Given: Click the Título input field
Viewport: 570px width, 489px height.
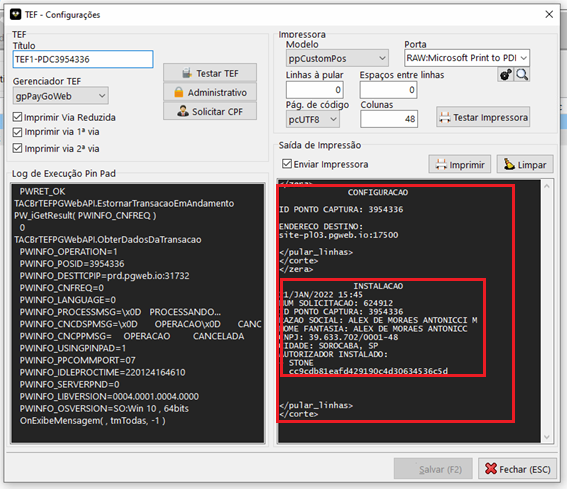Looking at the screenshot, I should pos(83,59).
